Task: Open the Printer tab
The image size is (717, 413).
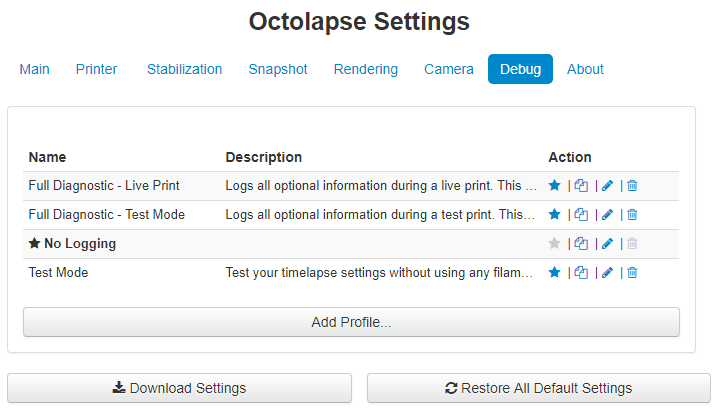Action: point(96,69)
